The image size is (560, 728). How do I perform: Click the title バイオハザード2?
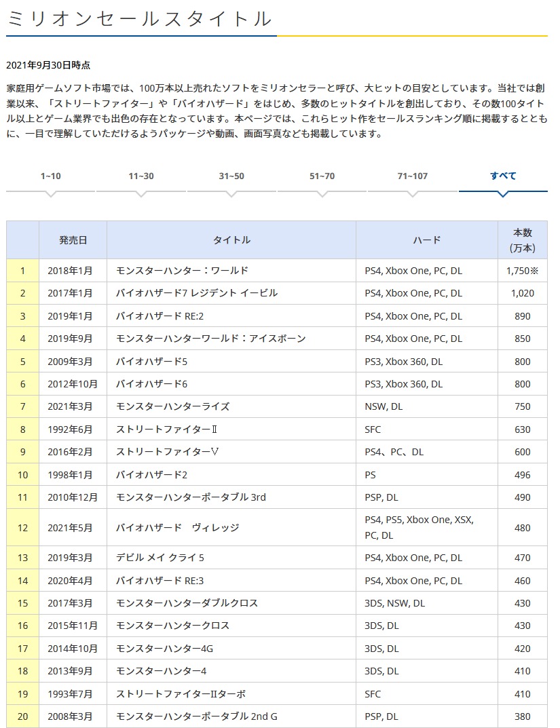[x=151, y=475]
